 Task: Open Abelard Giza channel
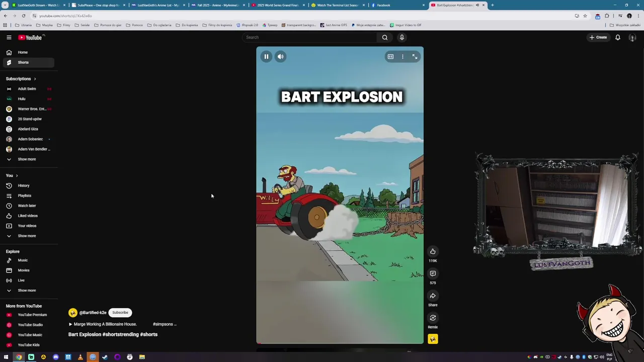[x=28, y=129]
